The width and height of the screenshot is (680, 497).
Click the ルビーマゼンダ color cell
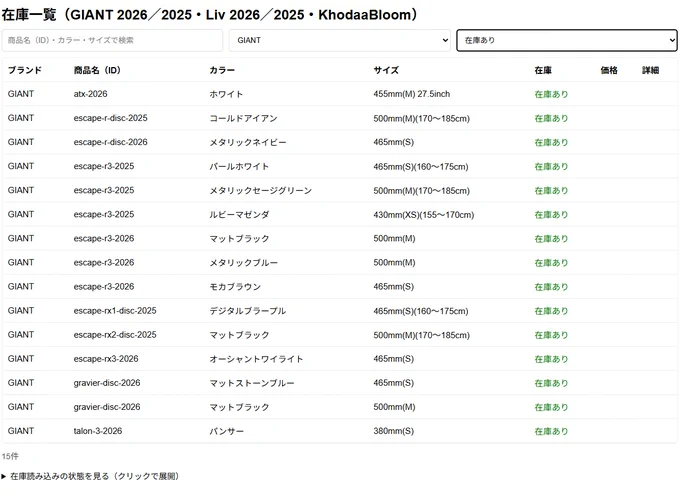coord(239,214)
